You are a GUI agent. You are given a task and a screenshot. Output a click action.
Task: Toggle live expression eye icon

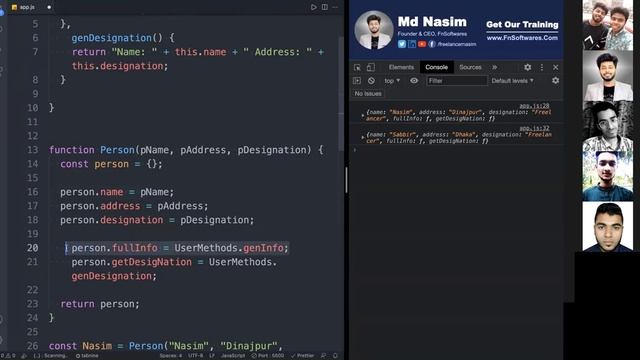[x=414, y=81]
